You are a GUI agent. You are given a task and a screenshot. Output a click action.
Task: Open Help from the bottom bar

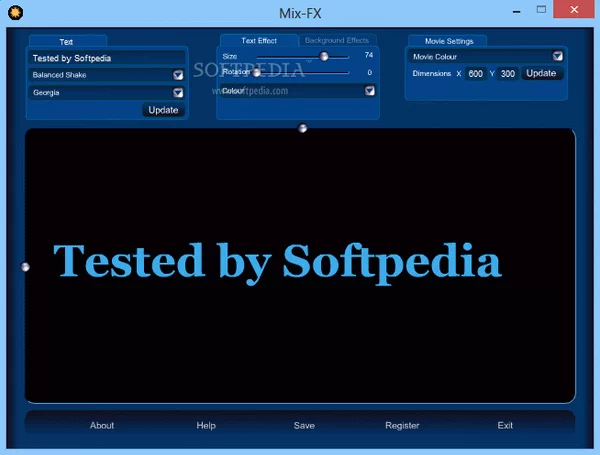tap(206, 425)
